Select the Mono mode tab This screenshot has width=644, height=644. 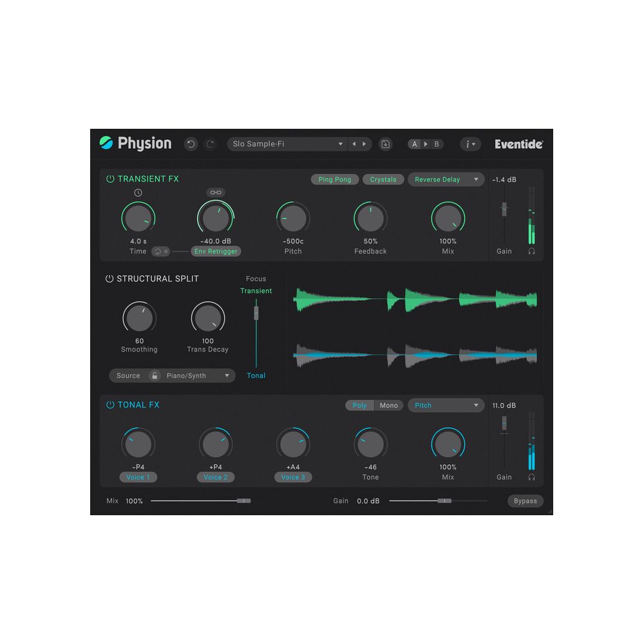pos(388,406)
